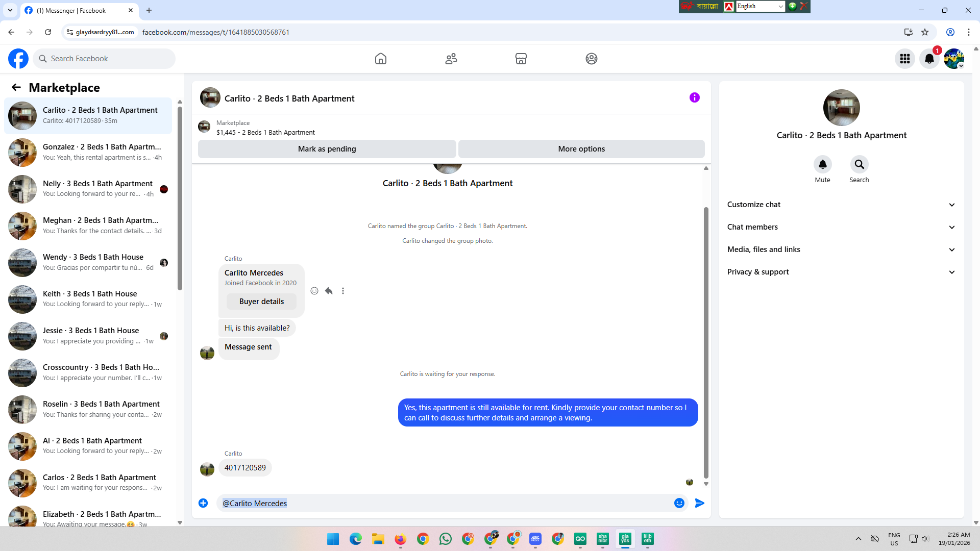Click More options button
The image size is (980, 551).
(581, 149)
